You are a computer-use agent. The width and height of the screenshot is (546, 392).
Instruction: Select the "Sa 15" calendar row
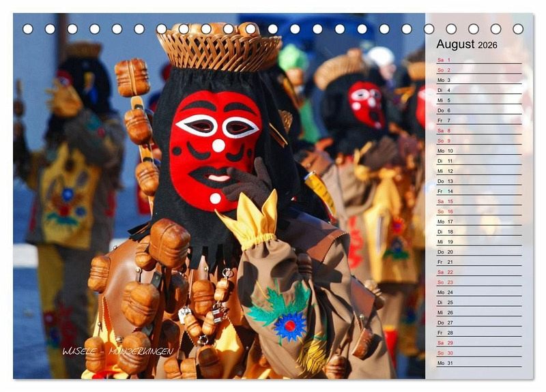click(479, 201)
